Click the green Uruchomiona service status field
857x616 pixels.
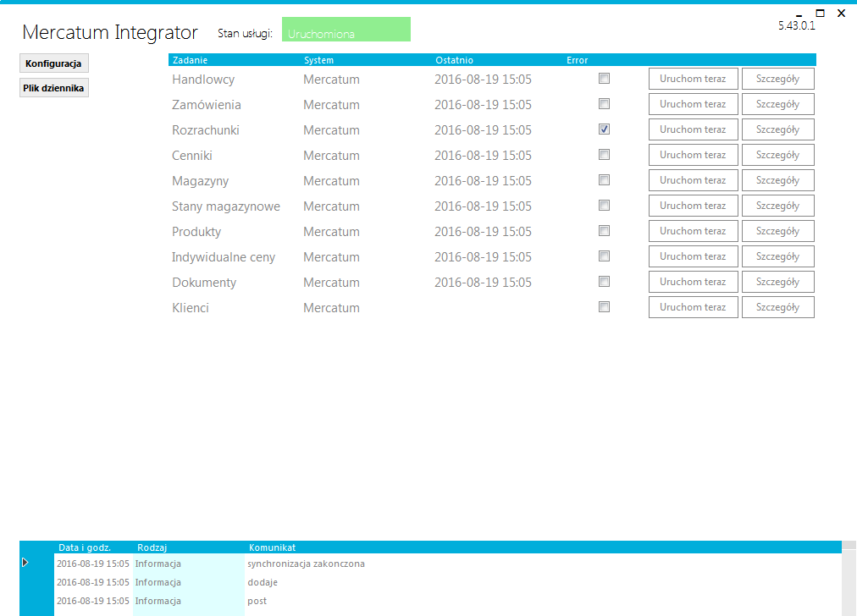click(346, 30)
